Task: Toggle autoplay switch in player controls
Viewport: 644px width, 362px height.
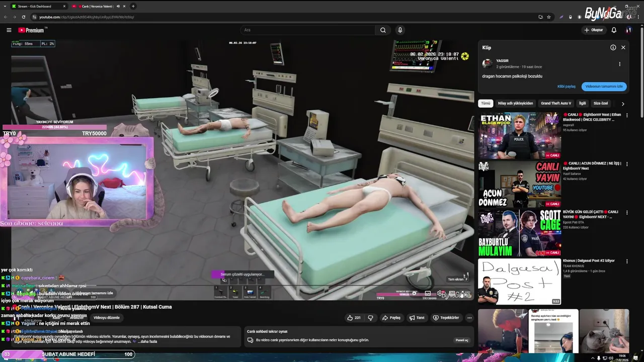Action: [414, 293]
